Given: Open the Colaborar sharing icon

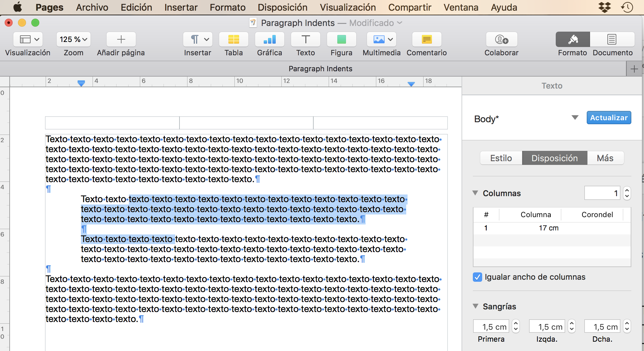Looking at the screenshot, I should (x=501, y=40).
